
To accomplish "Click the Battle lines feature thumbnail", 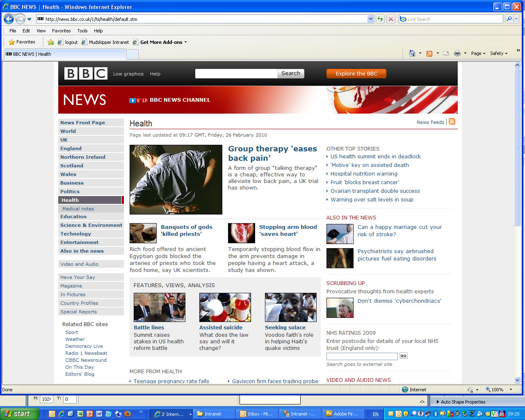I will point(160,307).
